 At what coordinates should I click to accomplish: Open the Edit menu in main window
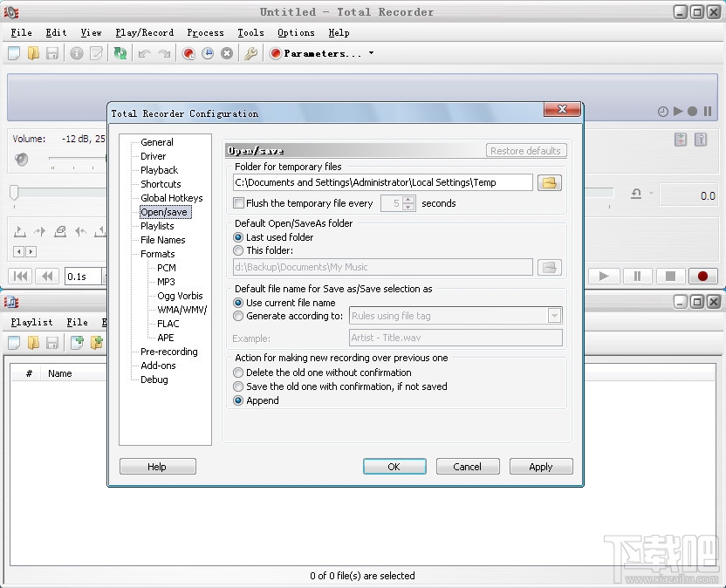pos(56,32)
